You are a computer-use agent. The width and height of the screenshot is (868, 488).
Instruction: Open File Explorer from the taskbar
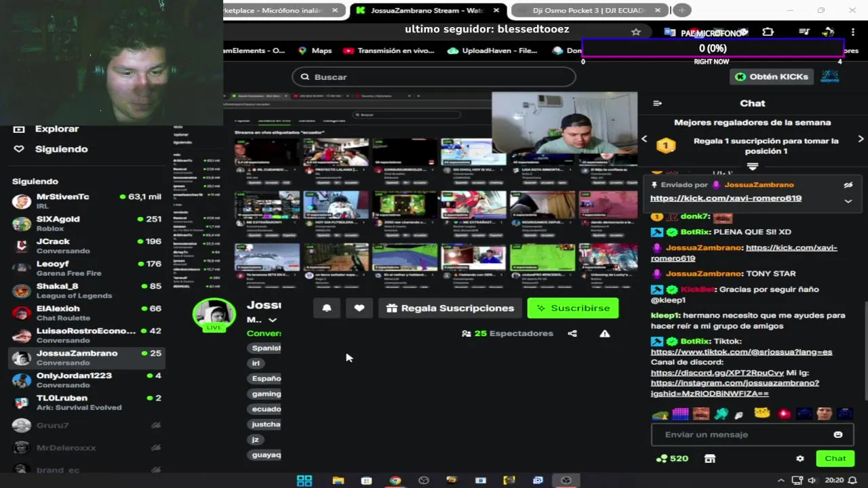click(338, 481)
